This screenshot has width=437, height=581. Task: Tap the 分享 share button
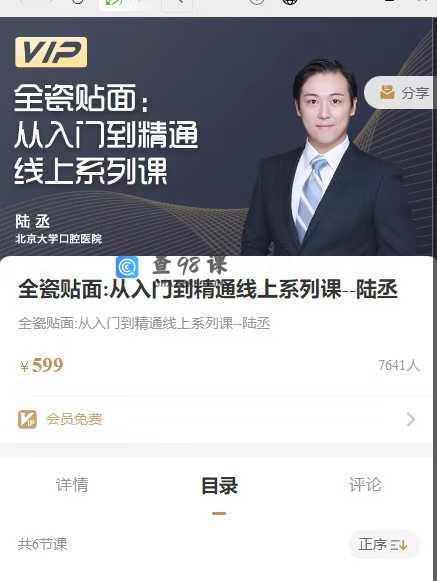(400, 92)
